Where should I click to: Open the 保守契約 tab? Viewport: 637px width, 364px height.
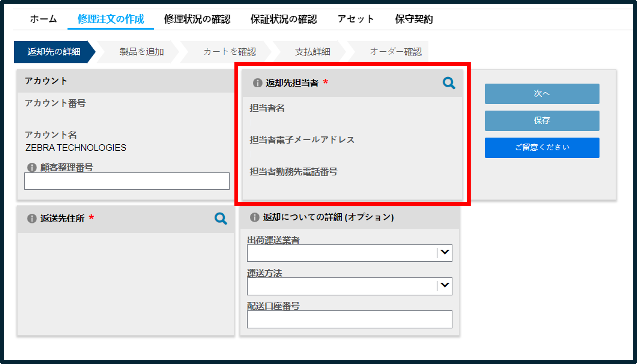click(414, 19)
